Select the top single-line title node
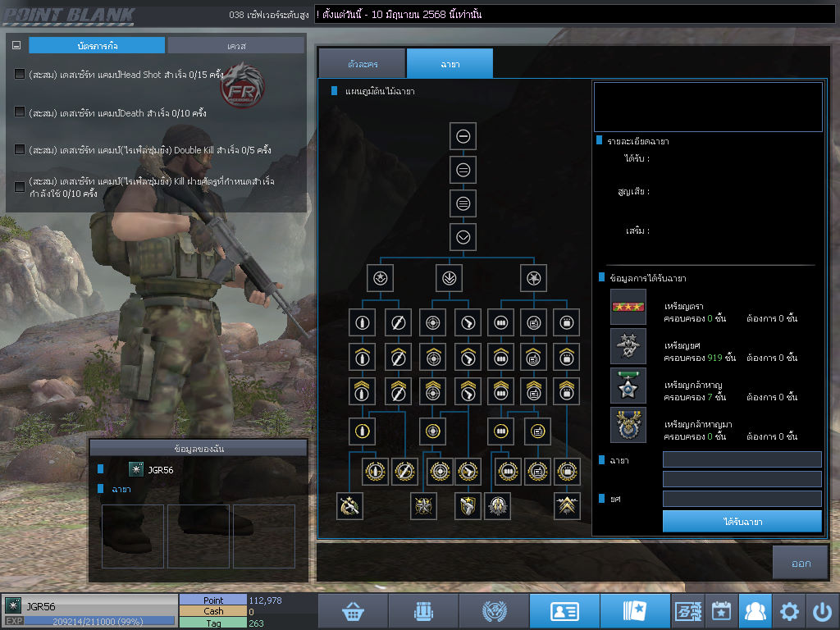This screenshot has height=630, width=840. (463, 136)
